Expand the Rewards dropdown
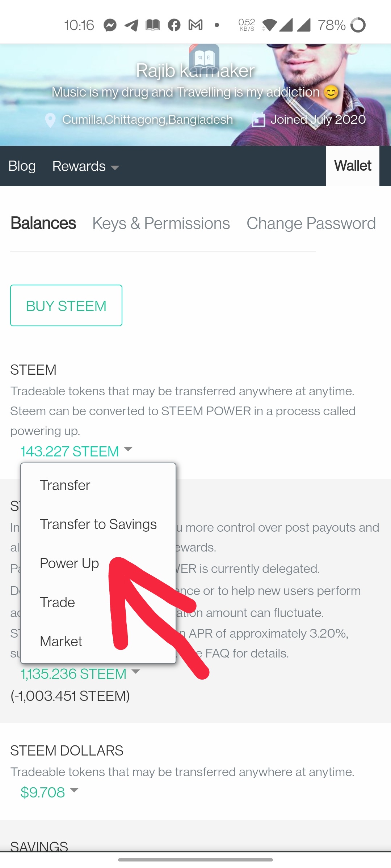Screen dimensions: 391x868 pyautogui.click(x=85, y=166)
